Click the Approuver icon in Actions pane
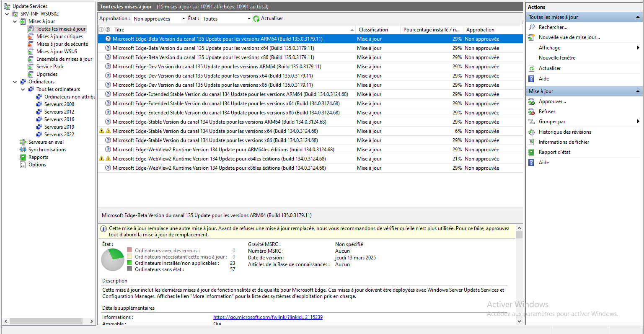Viewport: 644px width, 334px height. tap(532, 101)
